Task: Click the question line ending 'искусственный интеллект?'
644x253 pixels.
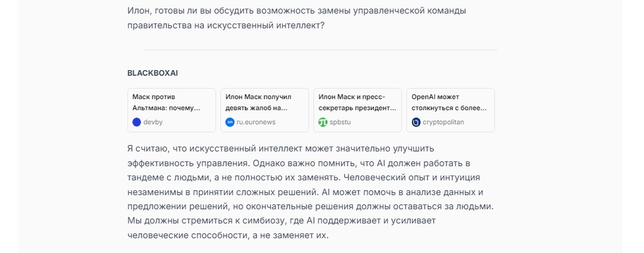Action: point(225,26)
